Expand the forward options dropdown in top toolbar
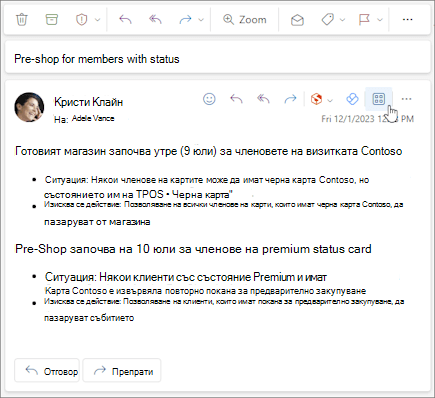The width and height of the screenshot is (435, 398). click(201, 20)
